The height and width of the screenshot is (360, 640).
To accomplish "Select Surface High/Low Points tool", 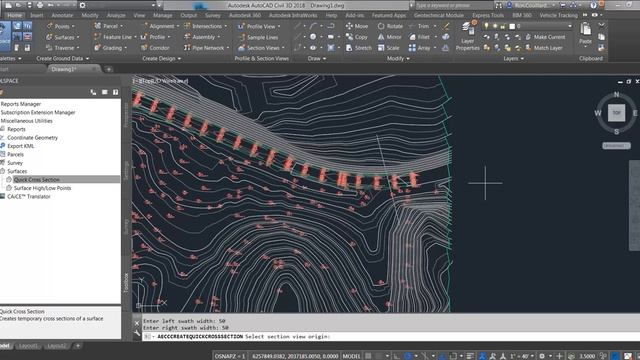I will tap(42, 188).
